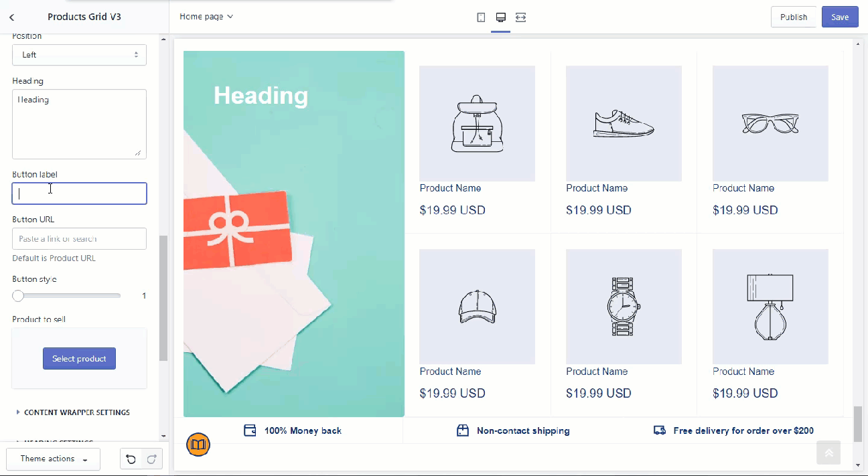This screenshot has height=476, width=868.
Task: Open the Position dropdown set to Left
Action: (79, 55)
